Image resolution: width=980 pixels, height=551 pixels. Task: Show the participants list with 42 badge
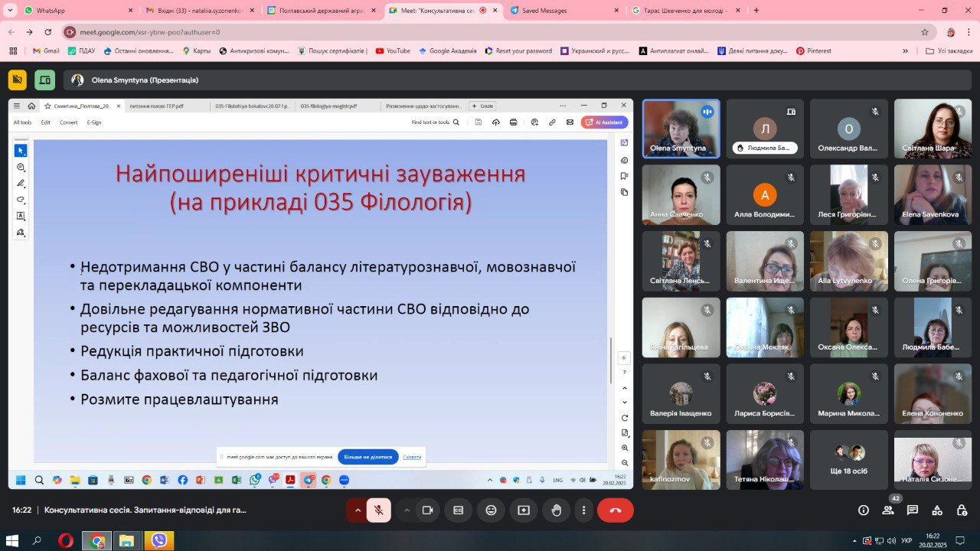click(888, 509)
